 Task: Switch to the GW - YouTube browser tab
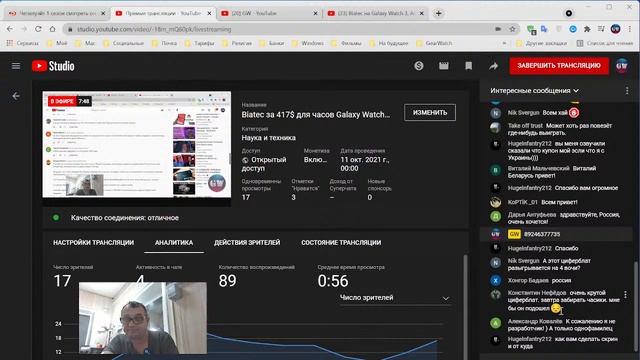click(269, 13)
